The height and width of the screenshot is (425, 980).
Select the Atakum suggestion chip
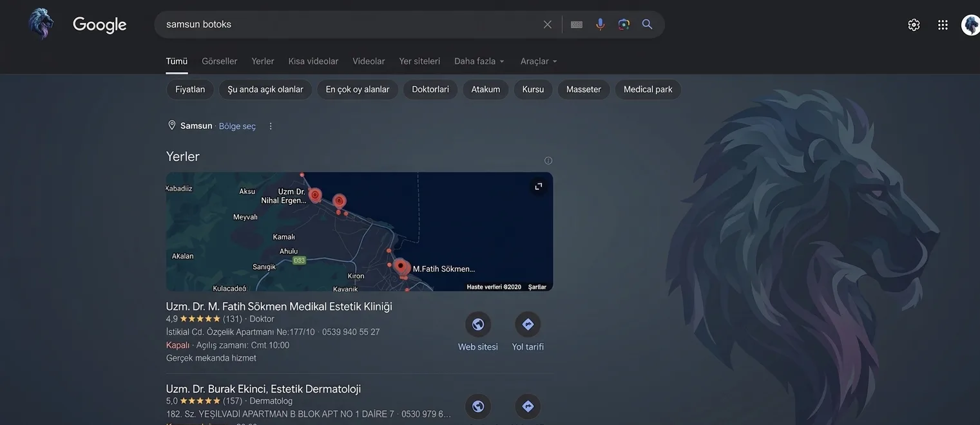coord(486,90)
